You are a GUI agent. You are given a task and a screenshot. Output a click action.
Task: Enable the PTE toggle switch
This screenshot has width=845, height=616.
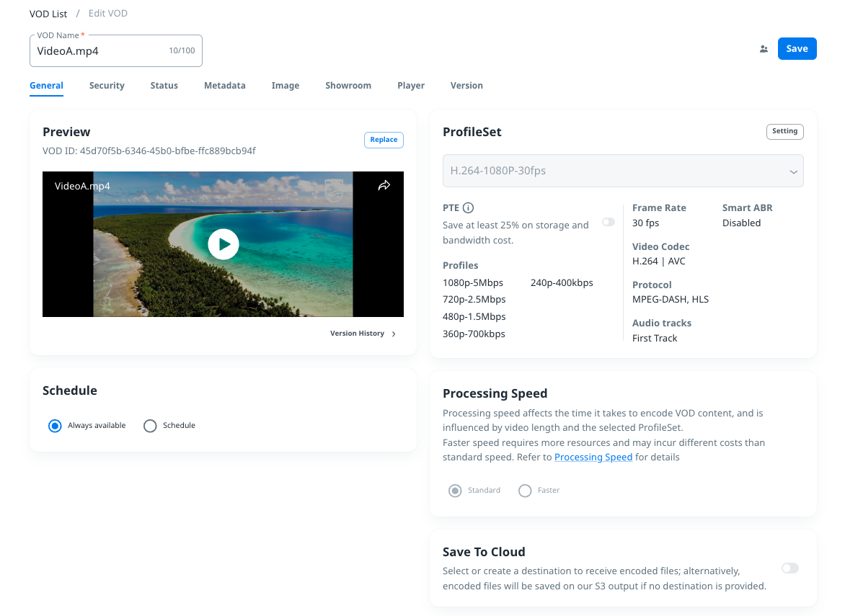[609, 222]
